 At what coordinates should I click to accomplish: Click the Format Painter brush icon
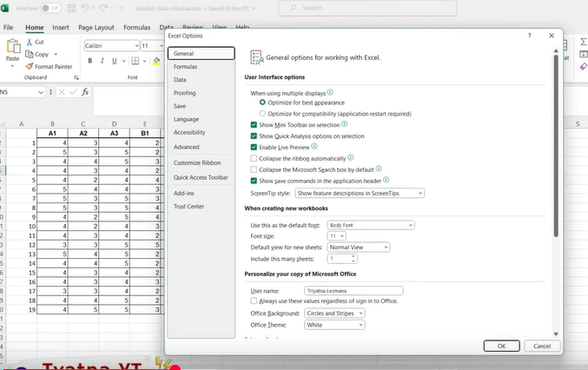pyautogui.click(x=29, y=66)
